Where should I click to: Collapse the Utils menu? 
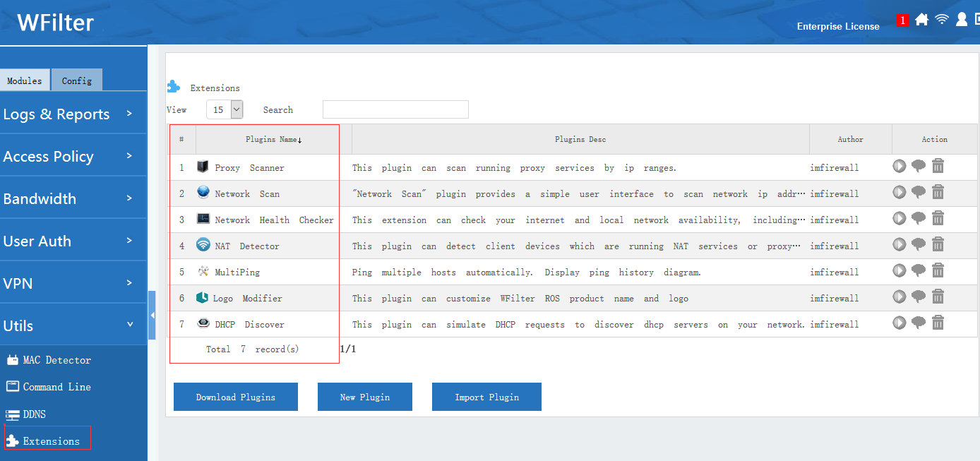tap(73, 325)
